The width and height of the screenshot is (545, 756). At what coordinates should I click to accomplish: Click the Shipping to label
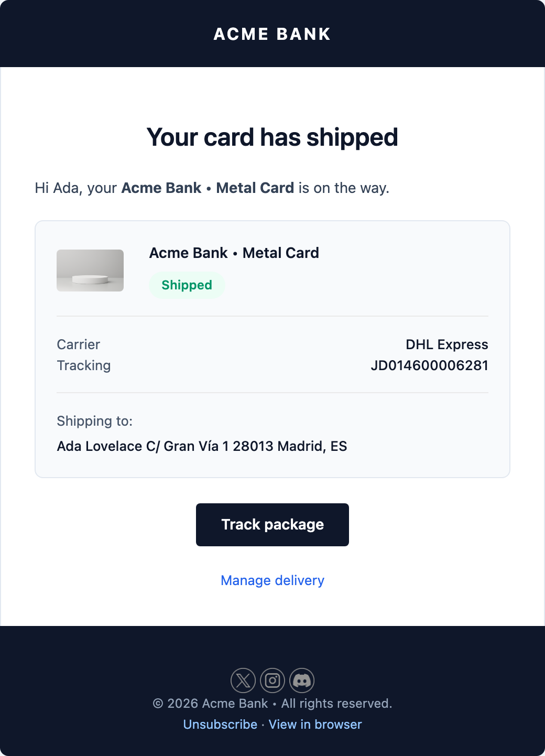pyautogui.click(x=95, y=421)
